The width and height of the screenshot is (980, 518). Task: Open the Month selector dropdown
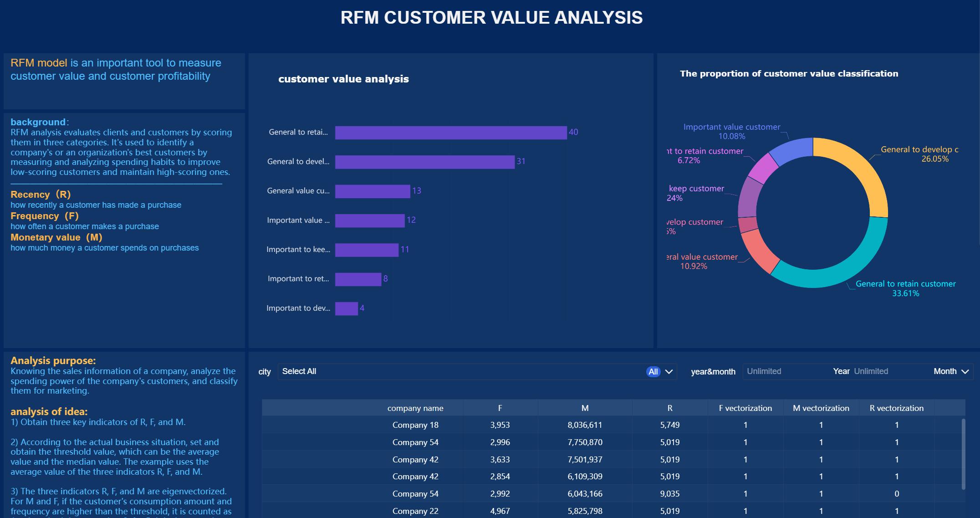pyautogui.click(x=952, y=371)
